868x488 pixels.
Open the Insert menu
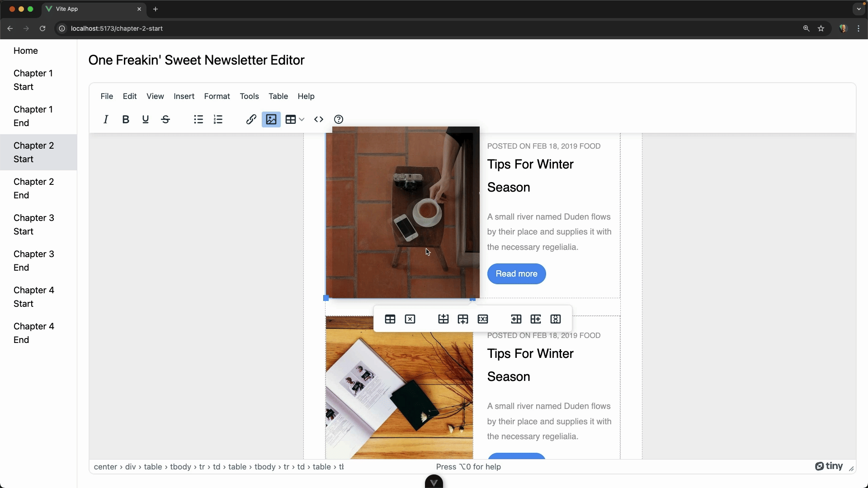point(184,96)
